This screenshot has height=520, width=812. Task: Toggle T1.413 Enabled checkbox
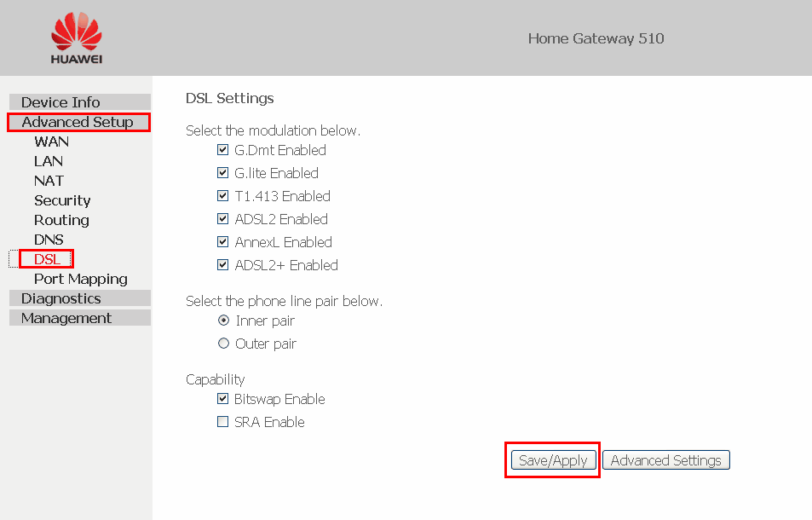click(222, 196)
